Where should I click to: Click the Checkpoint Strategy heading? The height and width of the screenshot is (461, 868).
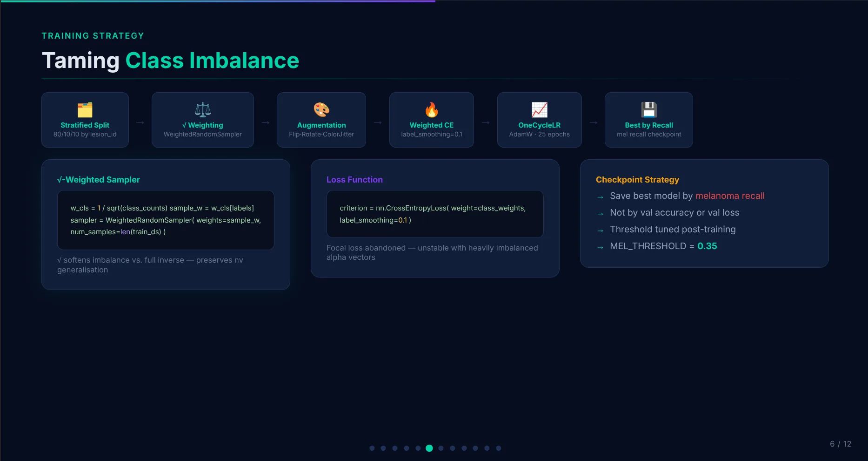pyautogui.click(x=637, y=180)
